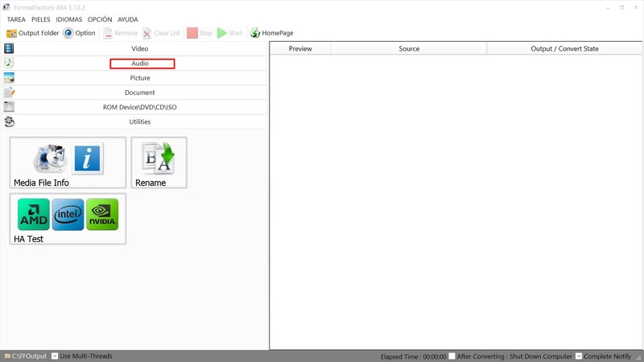Image resolution: width=644 pixels, height=362 pixels.
Task: Open the C:\FFOutput folder path
Action: coord(26,356)
